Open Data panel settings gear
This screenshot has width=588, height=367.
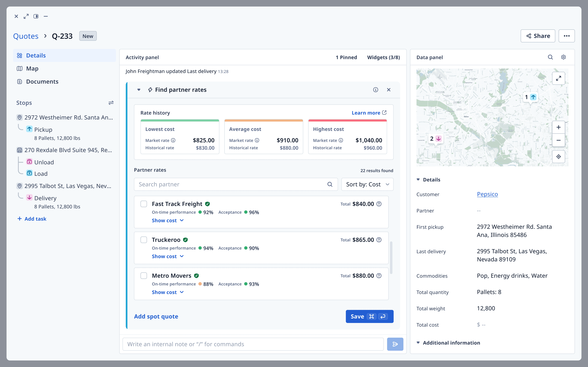click(563, 57)
